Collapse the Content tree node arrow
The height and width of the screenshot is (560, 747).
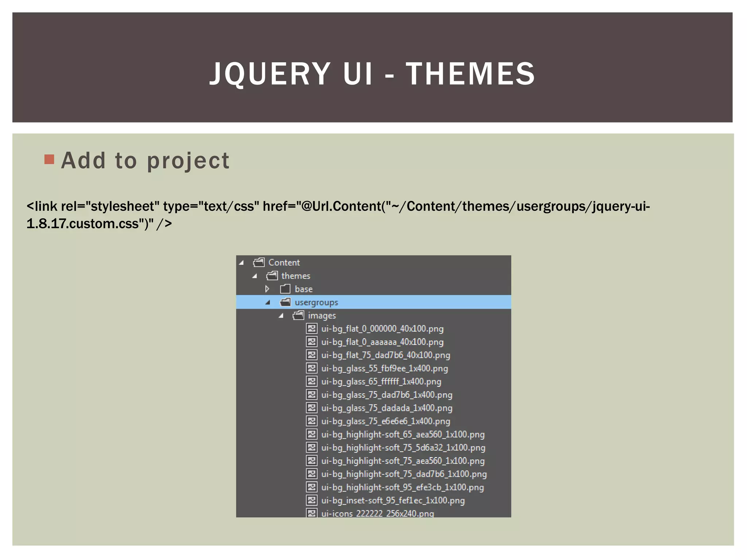(x=241, y=263)
